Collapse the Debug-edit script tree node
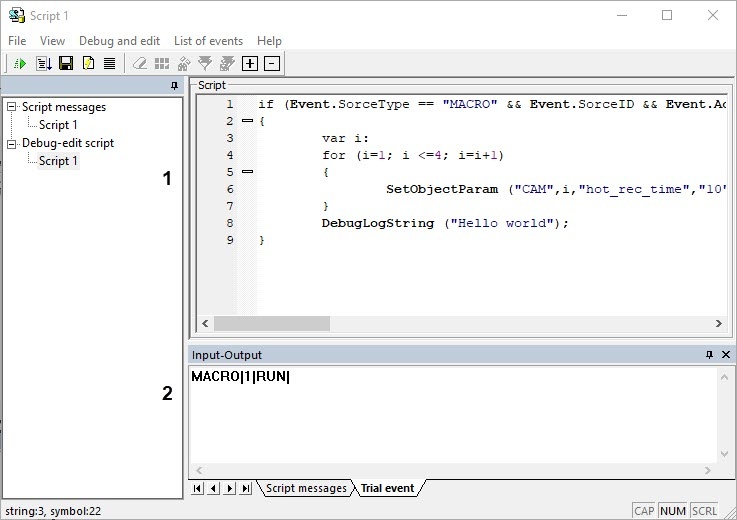Viewport: 737px width, 520px height. pos(12,143)
